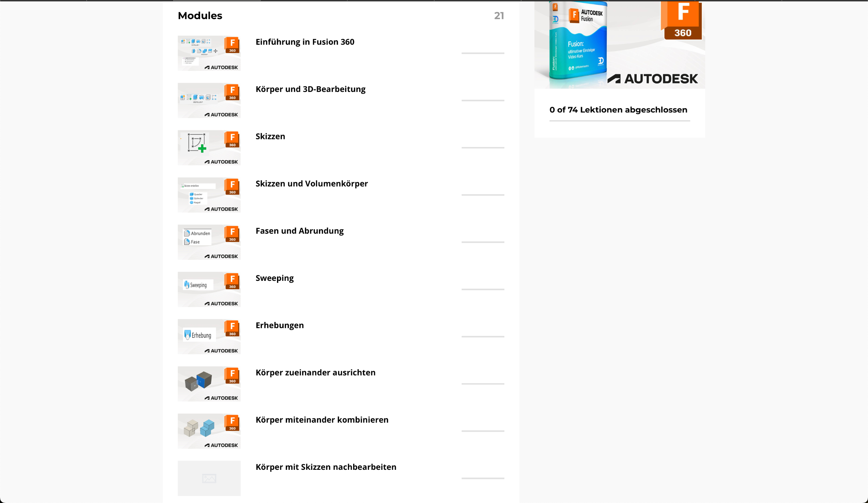Open the Skizzen und Volumenkörper thumbnail
This screenshot has width=868, height=503.
(209, 195)
